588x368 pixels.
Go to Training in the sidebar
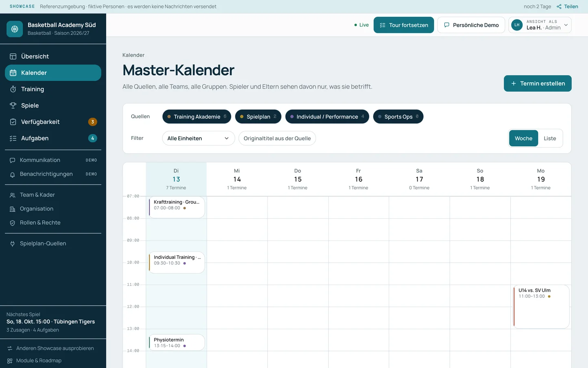53,89
